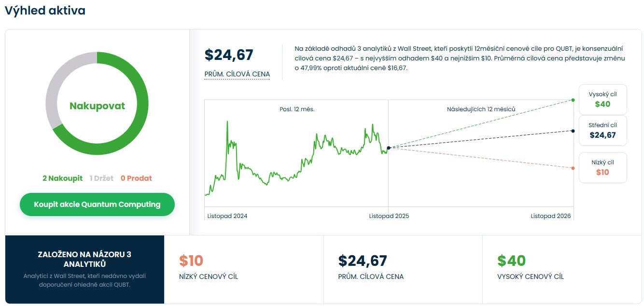This screenshot has height=306, width=644.
Task: Click the Následujících 12 měsíců chart label
Action: (x=481, y=109)
